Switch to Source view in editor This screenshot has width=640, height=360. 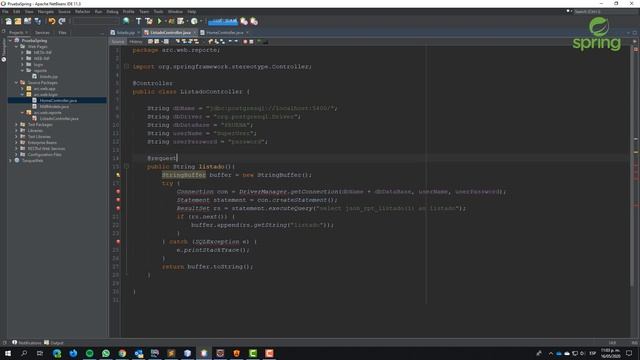tap(118, 42)
